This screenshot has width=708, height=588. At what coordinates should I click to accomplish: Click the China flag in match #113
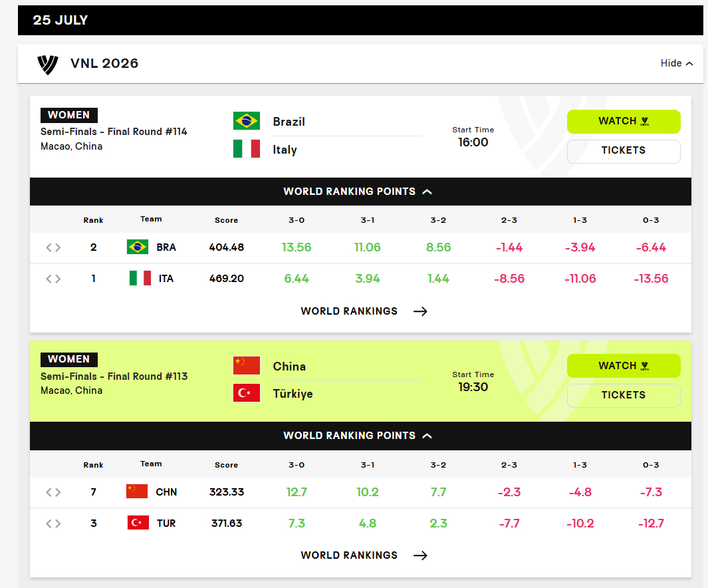point(247,365)
